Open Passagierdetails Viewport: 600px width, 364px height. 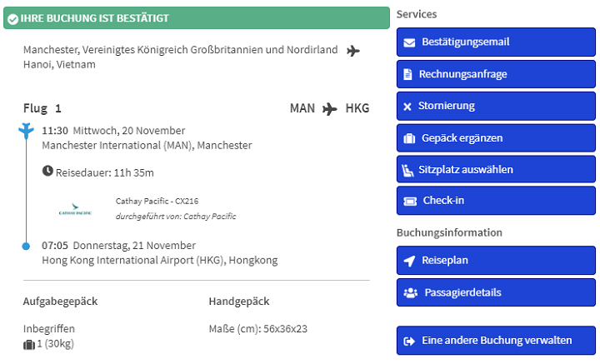click(x=496, y=292)
